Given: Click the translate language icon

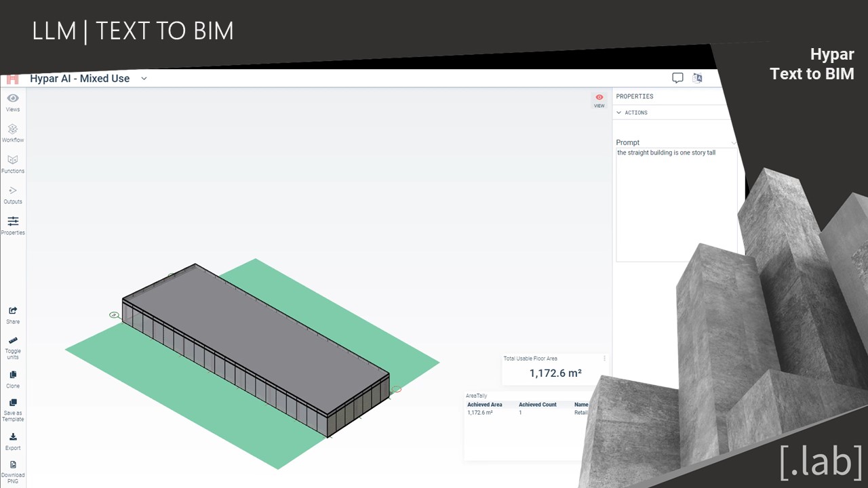Looking at the screenshot, I should (697, 78).
